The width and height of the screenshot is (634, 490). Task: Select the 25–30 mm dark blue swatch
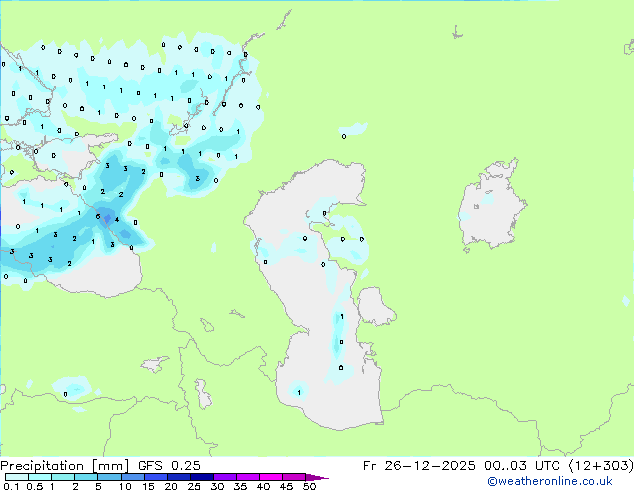click(201, 477)
